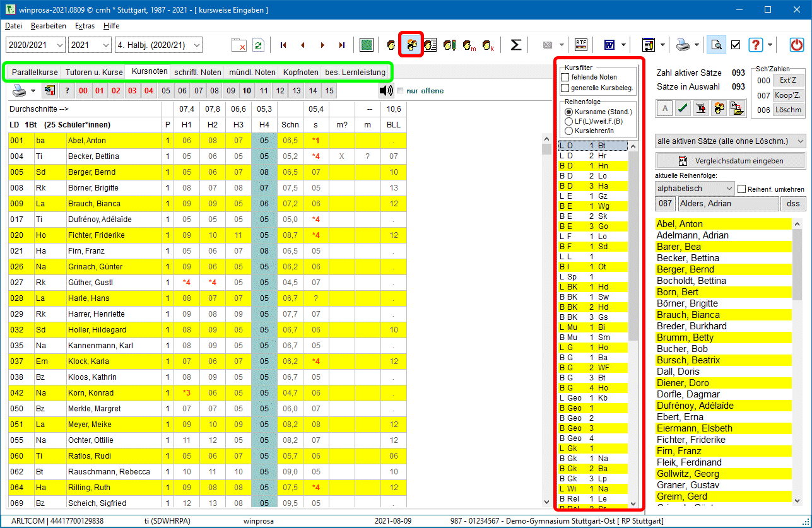
Task: Open the school year 2020/2021 dropdown
Action: click(x=59, y=45)
